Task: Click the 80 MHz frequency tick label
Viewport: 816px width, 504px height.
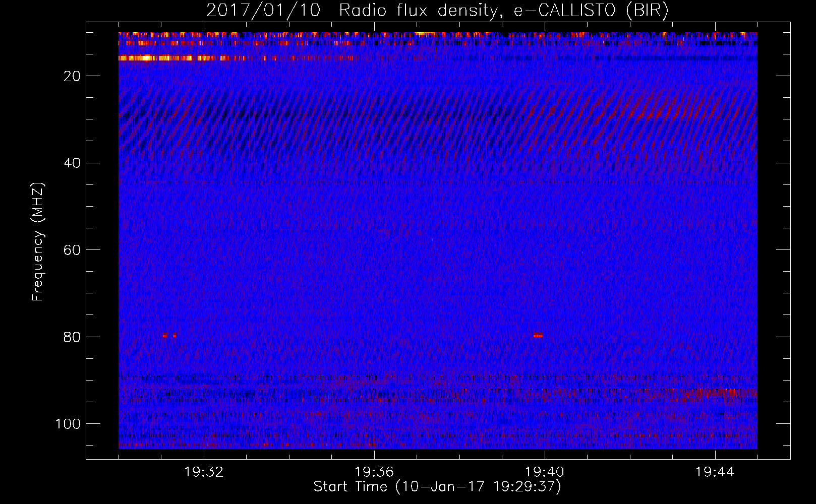Action: (73, 337)
